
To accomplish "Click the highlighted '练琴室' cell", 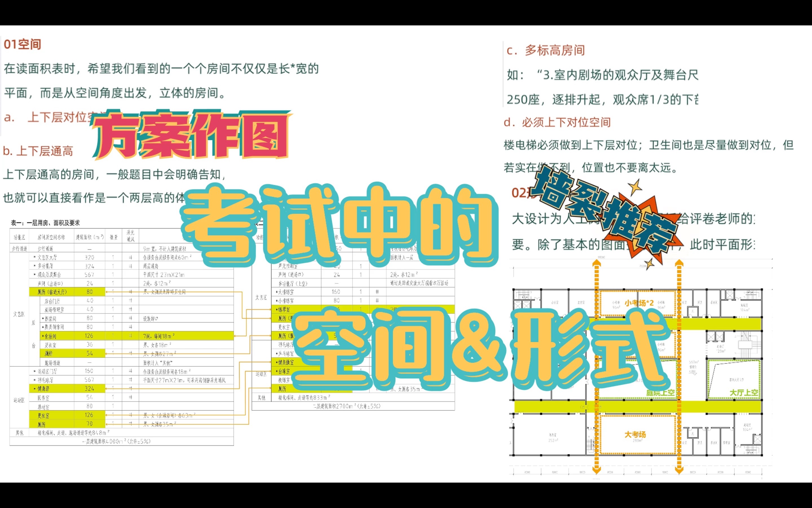I will [283, 310].
